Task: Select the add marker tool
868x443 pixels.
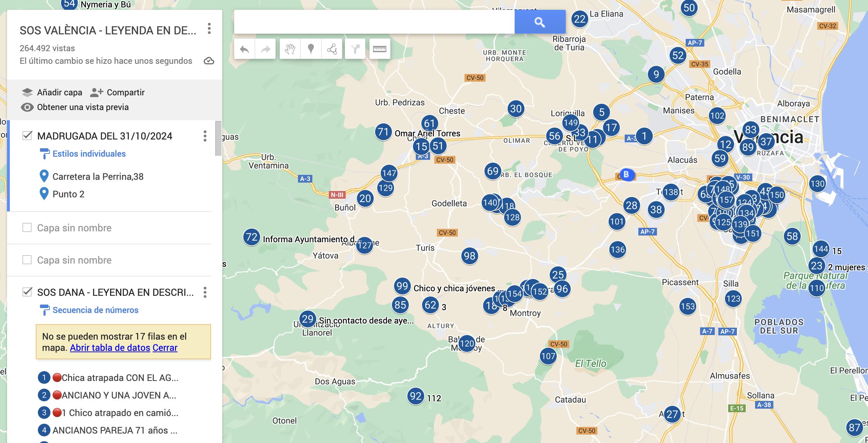Action: (x=311, y=49)
